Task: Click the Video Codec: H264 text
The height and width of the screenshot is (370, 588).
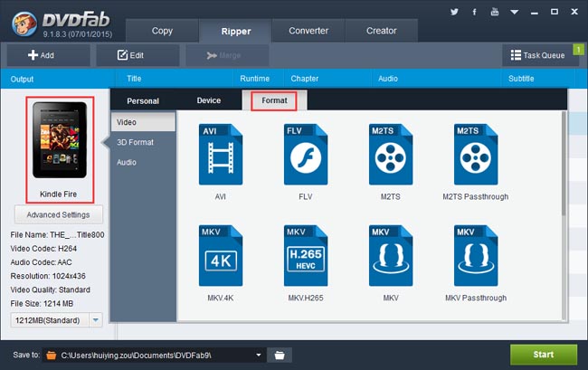Action: [43, 249]
